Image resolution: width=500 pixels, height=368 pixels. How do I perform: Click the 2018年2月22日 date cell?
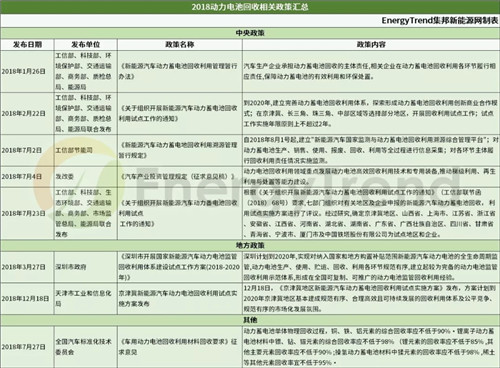[x=27, y=113]
